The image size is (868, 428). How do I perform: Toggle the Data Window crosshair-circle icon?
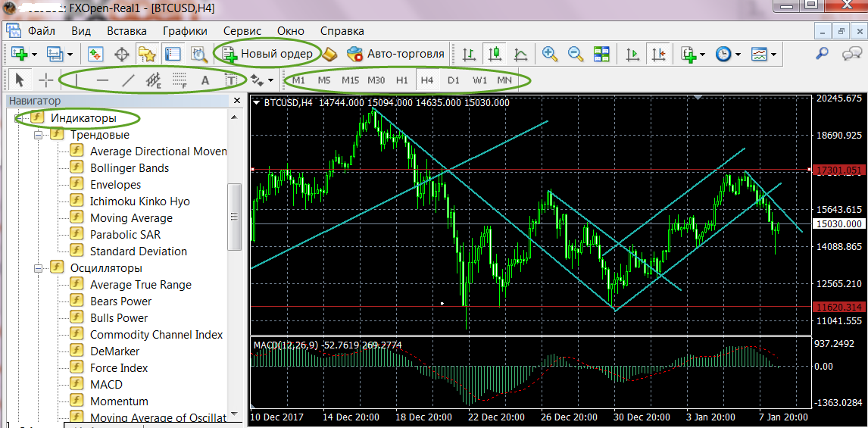coord(122,54)
